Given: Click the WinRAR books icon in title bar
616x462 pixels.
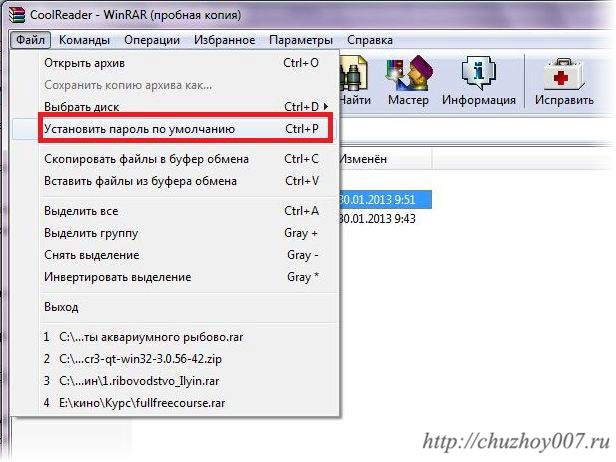Looking at the screenshot, I should pyautogui.click(x=17, y=15).
